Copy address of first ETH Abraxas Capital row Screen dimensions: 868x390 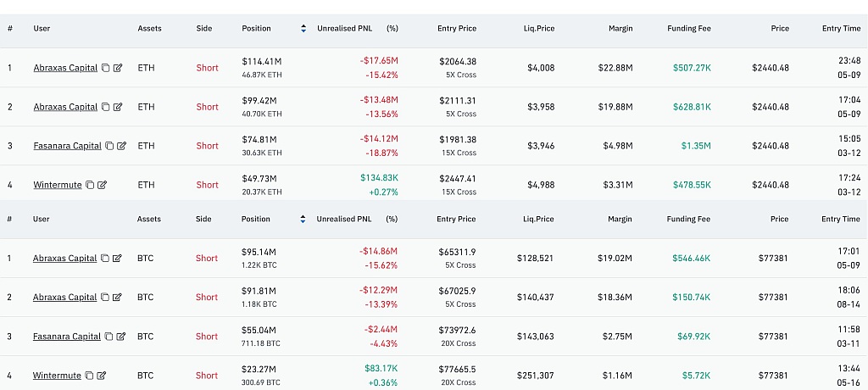tap(106, 68)
